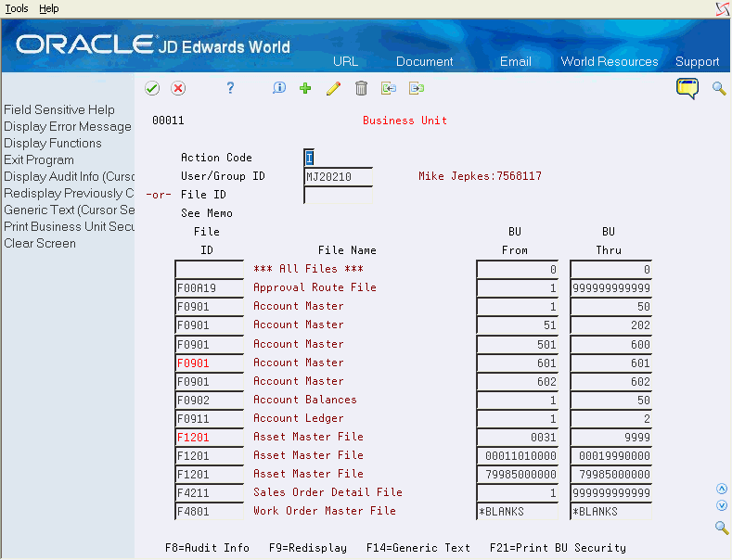Viewport: 732px width, 560px height.
Task: Click the F4211 File ID field
Action: tap(209, 493)
